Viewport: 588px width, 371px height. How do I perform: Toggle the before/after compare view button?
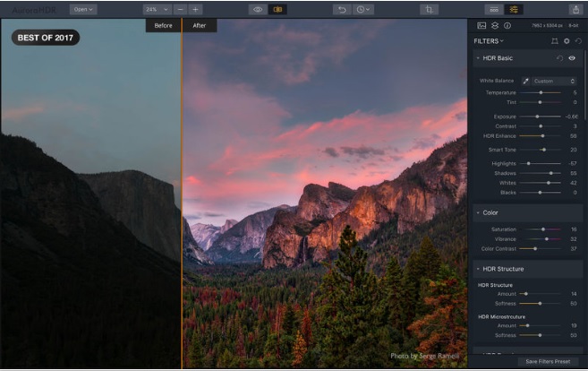tap(279, 9)
